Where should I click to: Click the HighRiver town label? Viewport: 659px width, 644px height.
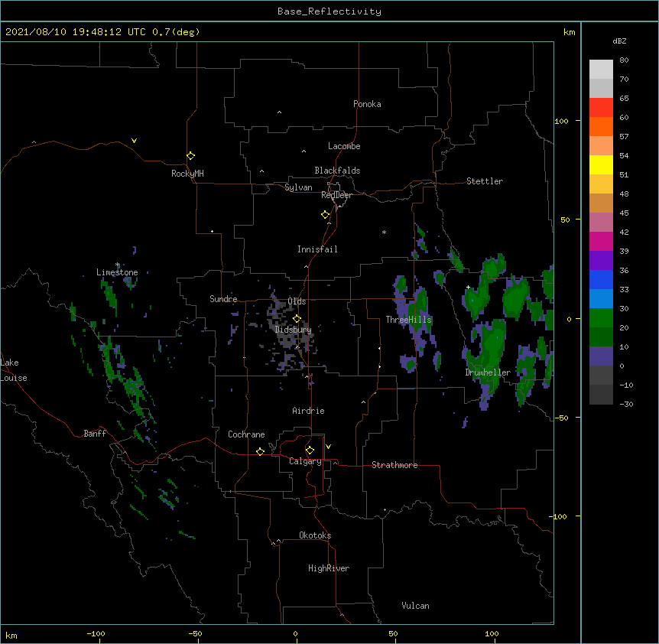pos(329,568)
